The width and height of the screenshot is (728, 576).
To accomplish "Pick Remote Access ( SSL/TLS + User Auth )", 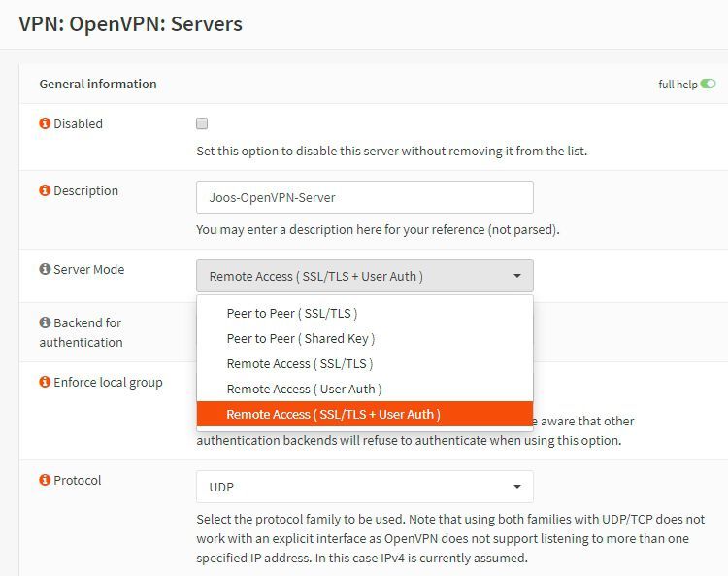I will [x=333, y=415].
